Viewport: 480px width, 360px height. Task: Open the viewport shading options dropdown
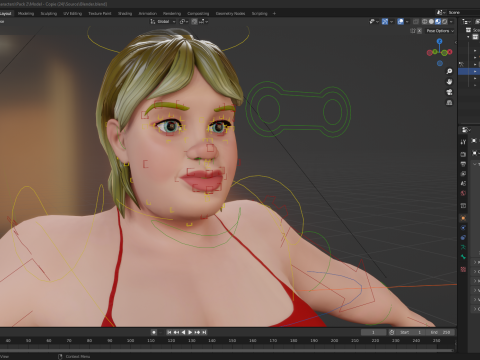[451, 21]
